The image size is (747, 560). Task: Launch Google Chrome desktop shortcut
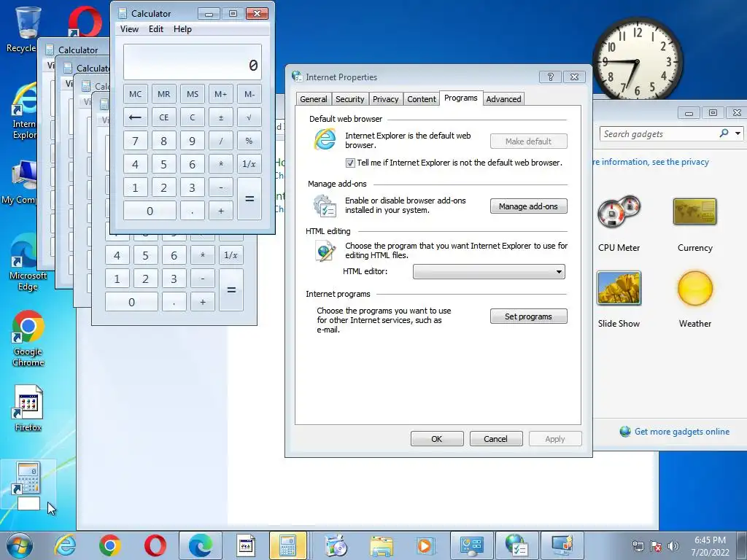(x=28, y=338)
